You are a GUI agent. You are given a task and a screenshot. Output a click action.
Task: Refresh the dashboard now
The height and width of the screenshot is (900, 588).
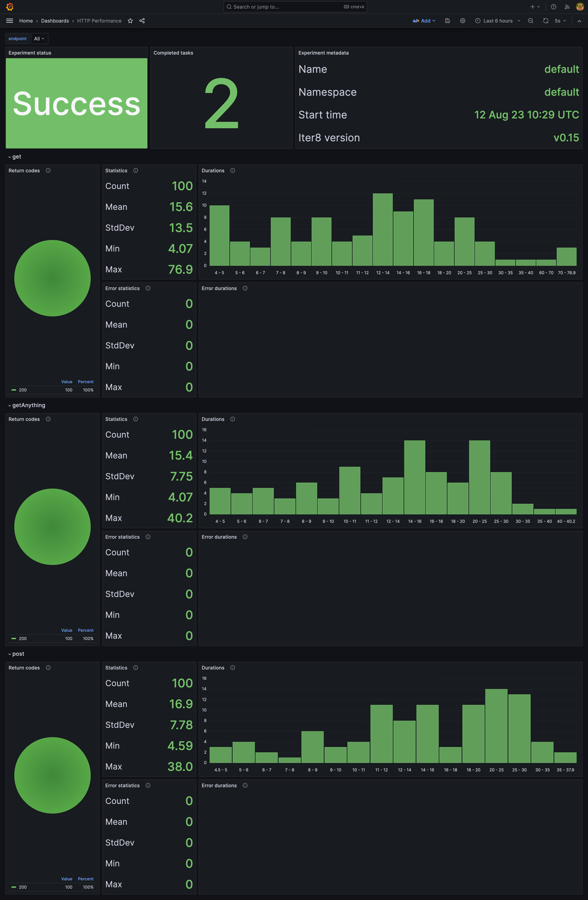pyautogui.click(x=546, y=21)
